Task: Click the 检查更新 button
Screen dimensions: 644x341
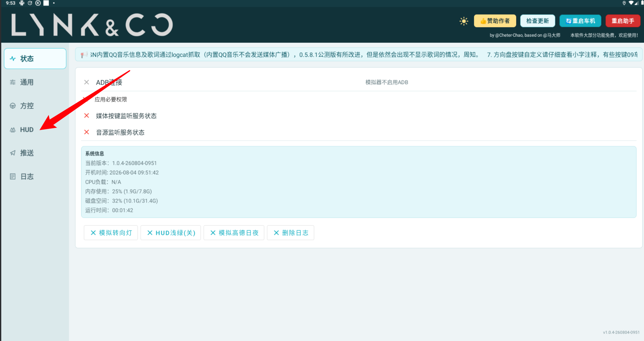Action: pyautogui.click(x=538, y=21)
